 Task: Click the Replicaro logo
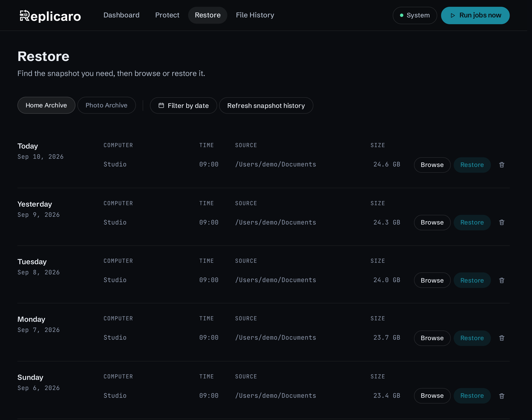[x=50, y=16]
